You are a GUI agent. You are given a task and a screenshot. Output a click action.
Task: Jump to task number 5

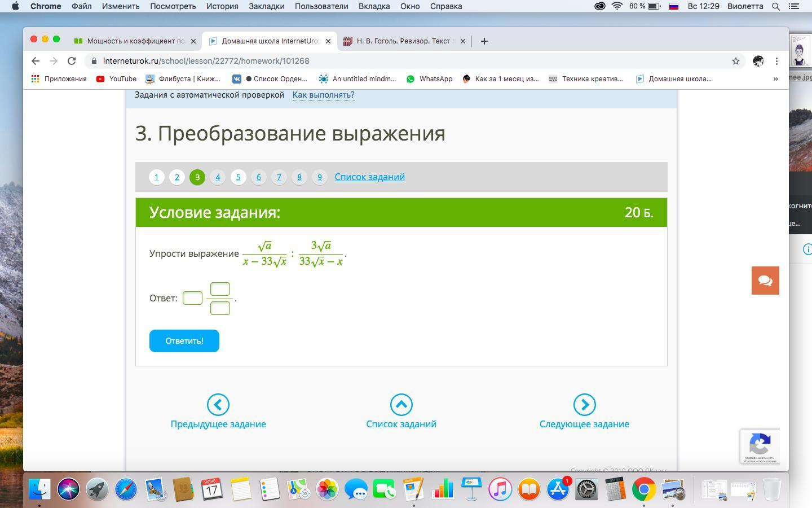click(x=238, y=177)
